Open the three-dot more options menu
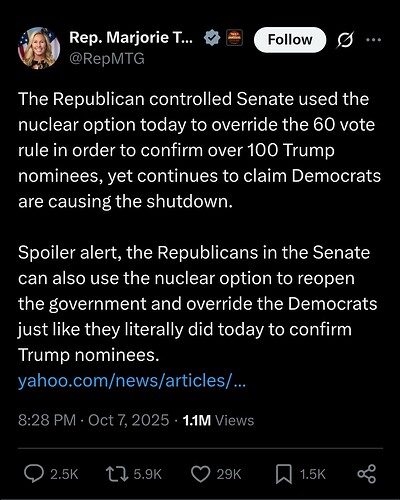Viewport: 400px width, 500px height. click(x=373, y=40)
